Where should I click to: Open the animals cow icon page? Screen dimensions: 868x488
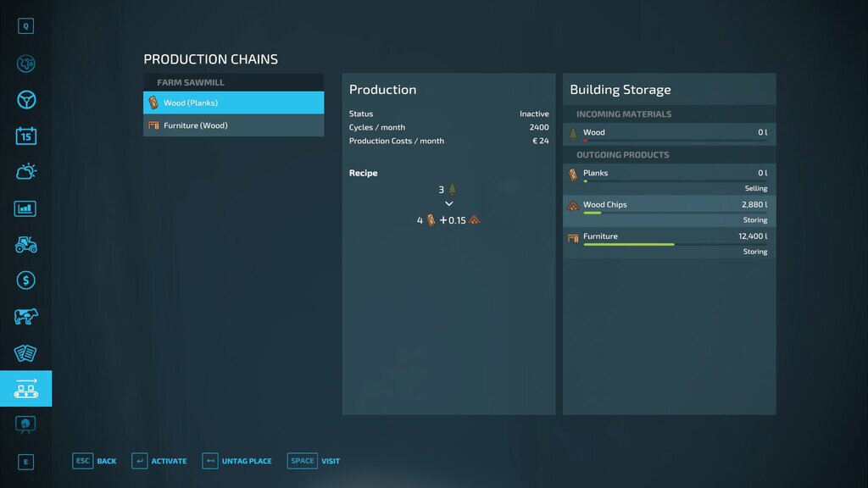click(x=25, y=317)
